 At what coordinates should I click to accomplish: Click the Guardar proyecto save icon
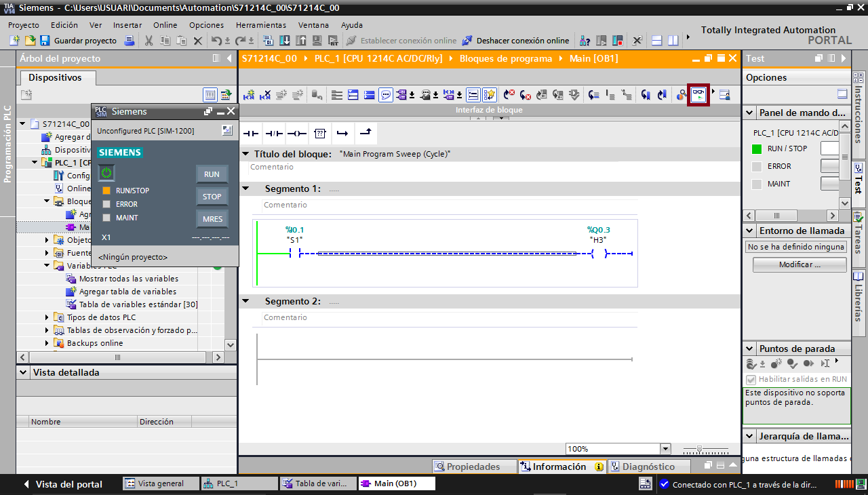[45, 41]
